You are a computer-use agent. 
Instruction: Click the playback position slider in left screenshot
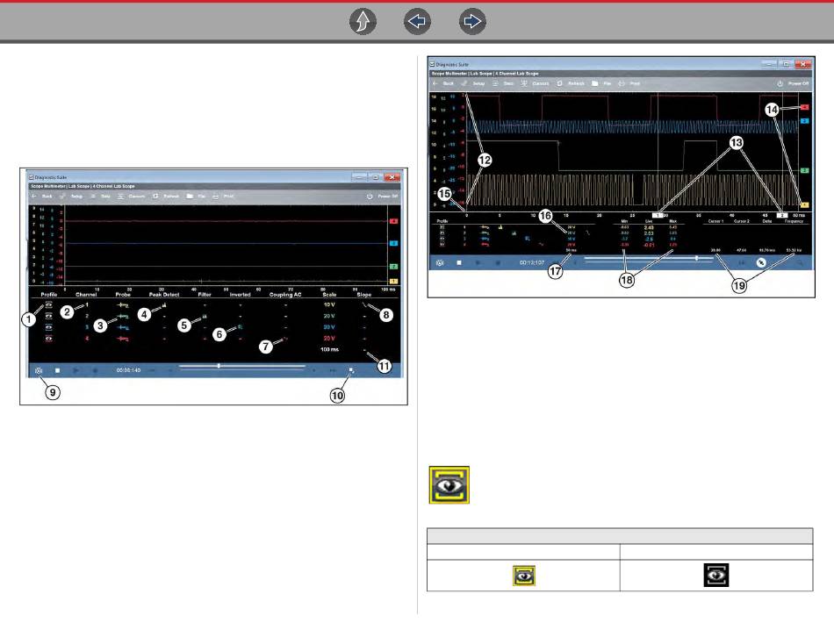pyautogui.click(x=219, y=366)
